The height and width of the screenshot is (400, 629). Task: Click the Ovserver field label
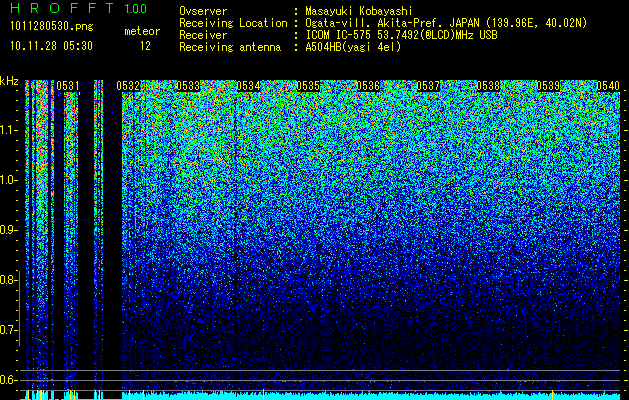click(203, 11)
